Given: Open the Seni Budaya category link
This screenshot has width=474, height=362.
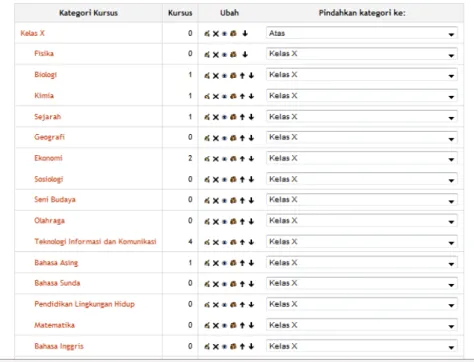Looking at the screenshot, I should [x=55, y=199].
